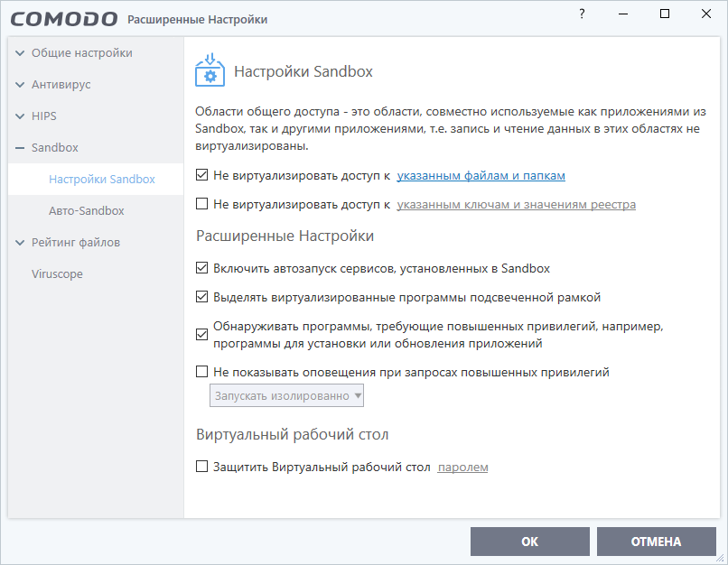Open help via the question mark icon

point(569,14)
